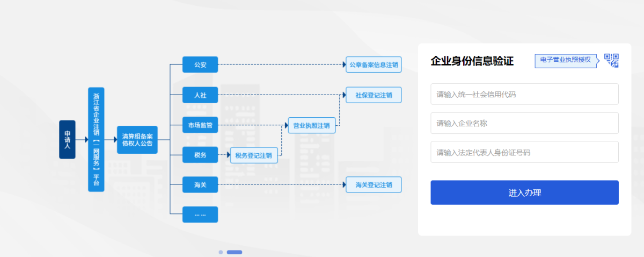Select the 公章备案信息注销 result box
The image size is (644, 257).
[x=374, y=65]
